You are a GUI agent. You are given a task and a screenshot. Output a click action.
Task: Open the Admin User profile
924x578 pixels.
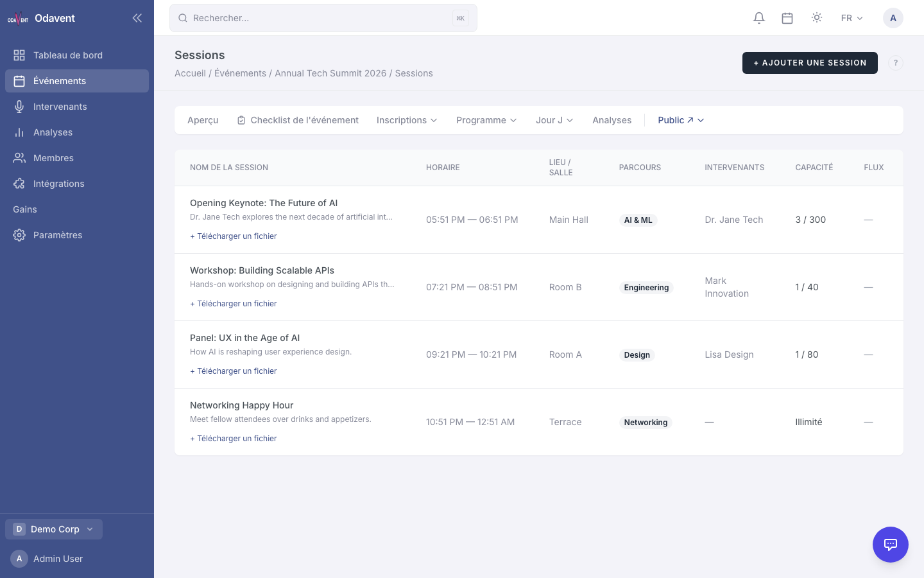[47, 559]
